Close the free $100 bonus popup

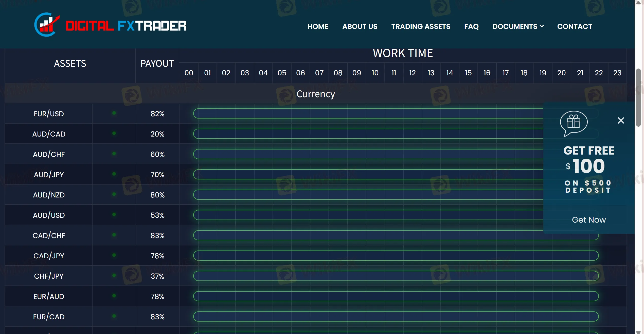621,120
